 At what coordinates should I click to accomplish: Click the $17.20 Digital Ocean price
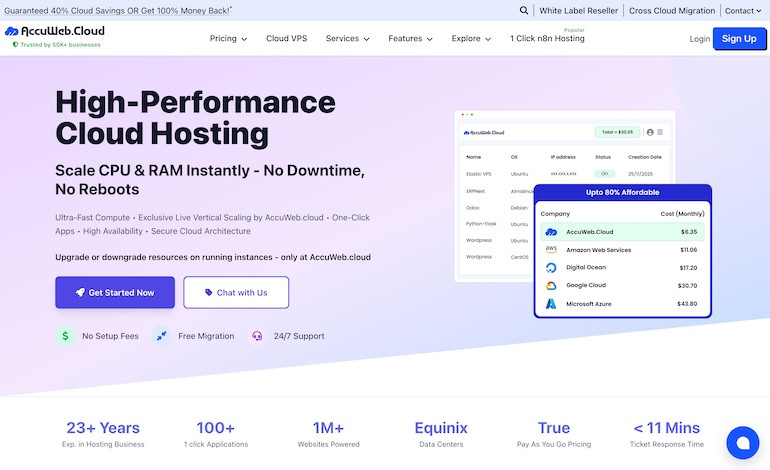click(x=688, y=268)
